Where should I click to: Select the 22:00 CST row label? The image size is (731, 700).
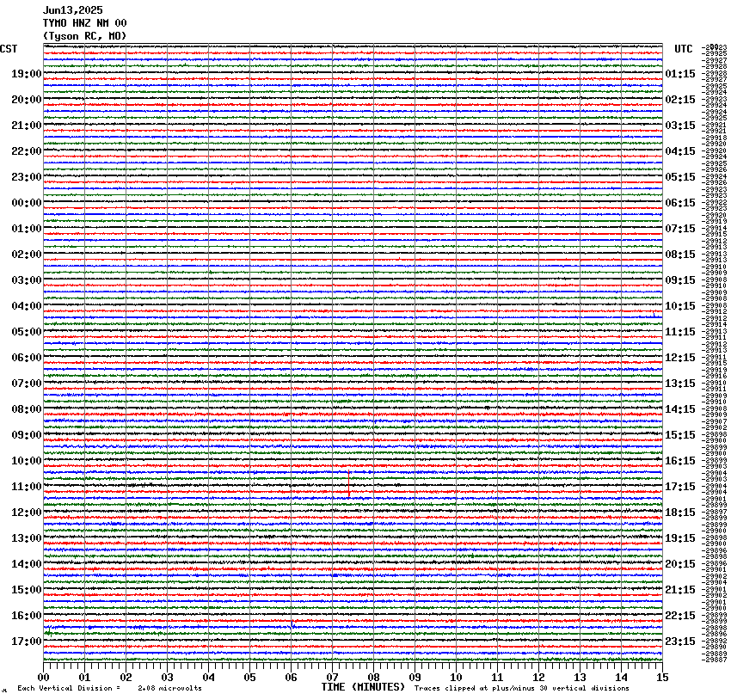pyautogui.click(x=27, y=151)
